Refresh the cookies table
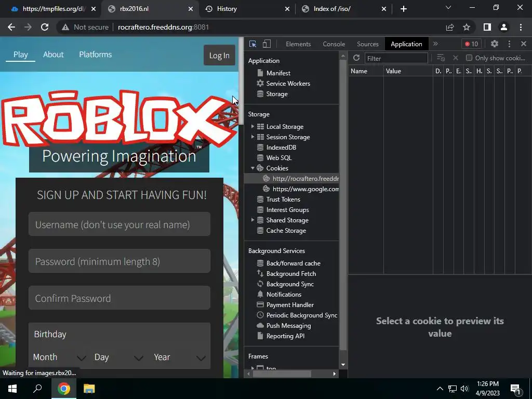 [x=356, y=58]
